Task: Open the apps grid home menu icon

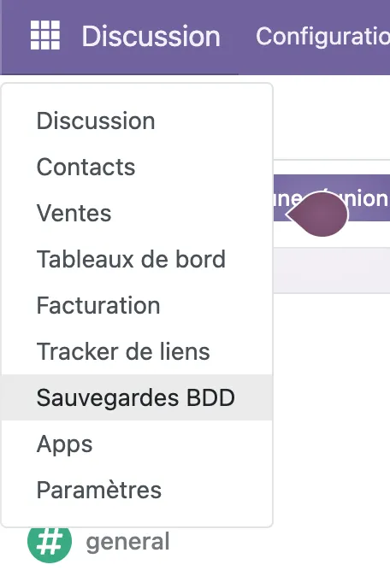Action: pos(45,36)
